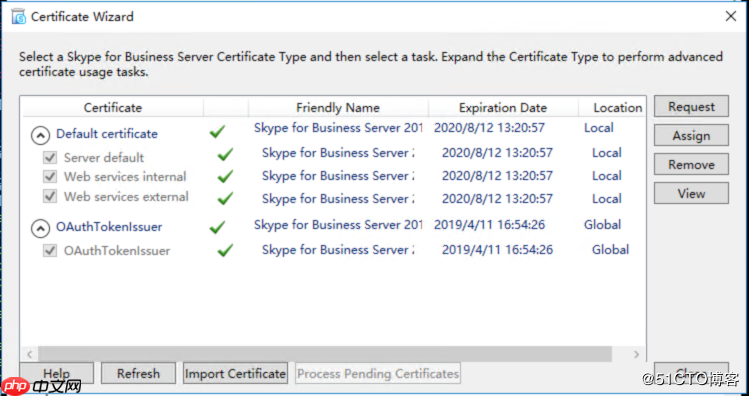
Task: Select the Server default row label
Action: [x=104, y=158]
